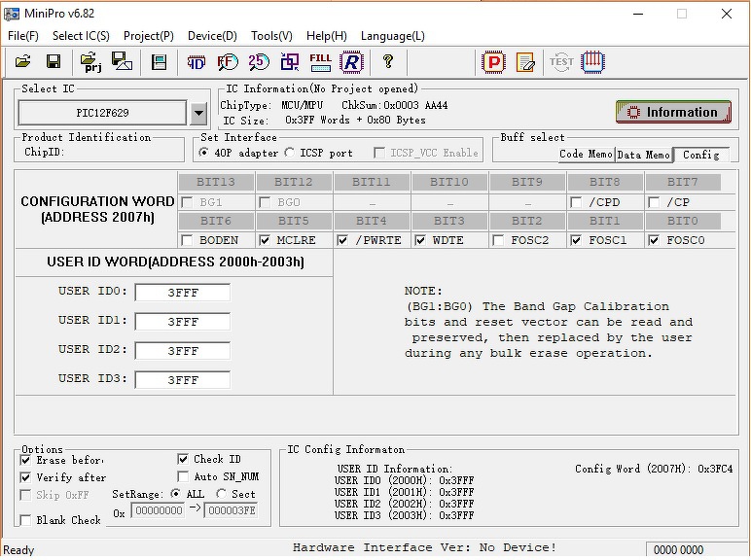The width and height of the screenshot is (751, 560).
Task: Click the USER ID3 input field
Action: 183,380
